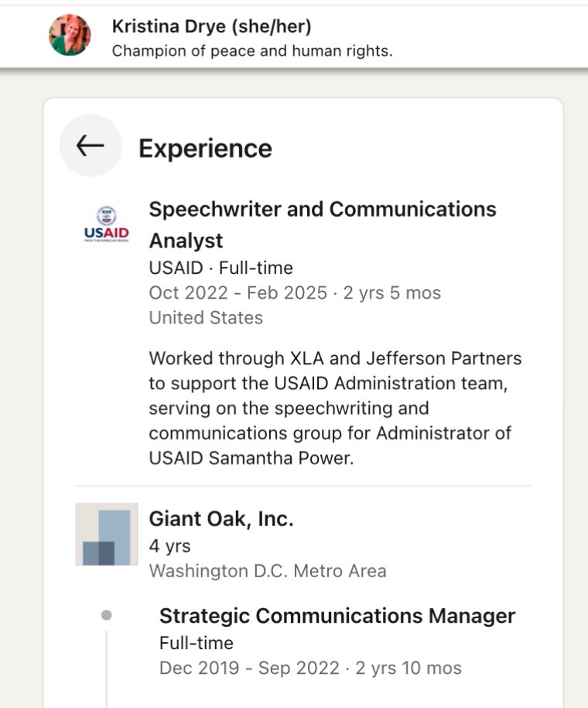The image size is (588, 708).
Task: Click the XLA and Jefferson Partners description
Action: [x=335, y=358]
